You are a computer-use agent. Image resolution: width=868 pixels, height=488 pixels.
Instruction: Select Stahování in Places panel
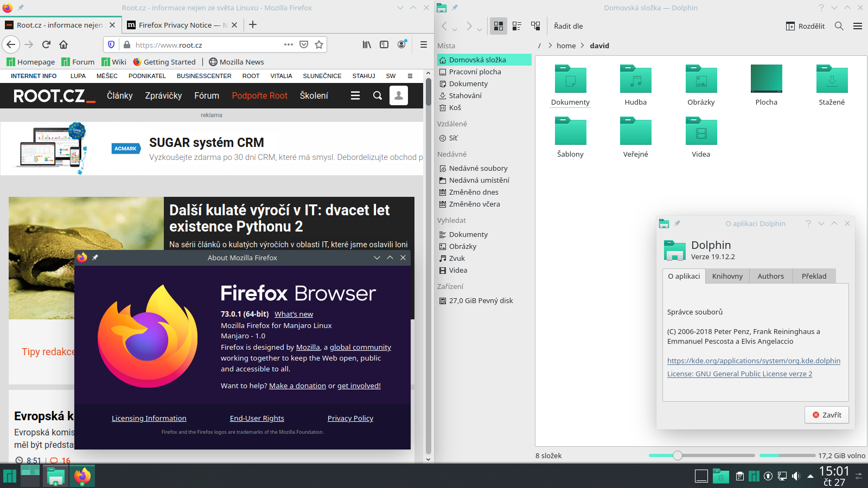(484, 95)
